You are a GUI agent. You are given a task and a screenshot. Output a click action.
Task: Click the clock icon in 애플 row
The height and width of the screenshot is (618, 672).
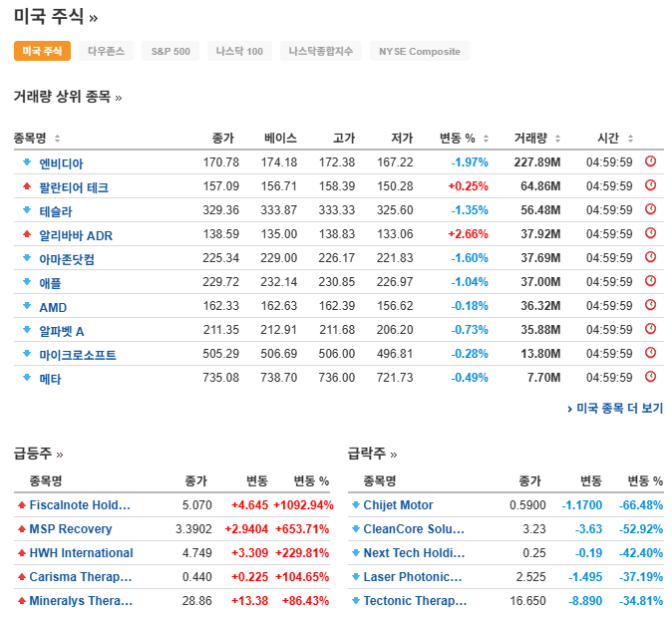[650, 281]
